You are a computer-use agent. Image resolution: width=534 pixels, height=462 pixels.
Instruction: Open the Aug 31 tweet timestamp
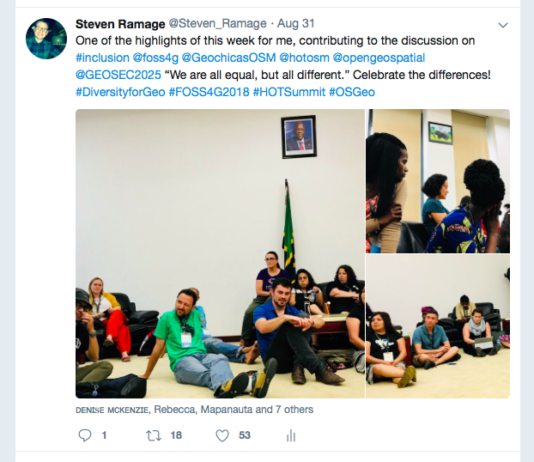pyautogui.click(x=296, y=23)
